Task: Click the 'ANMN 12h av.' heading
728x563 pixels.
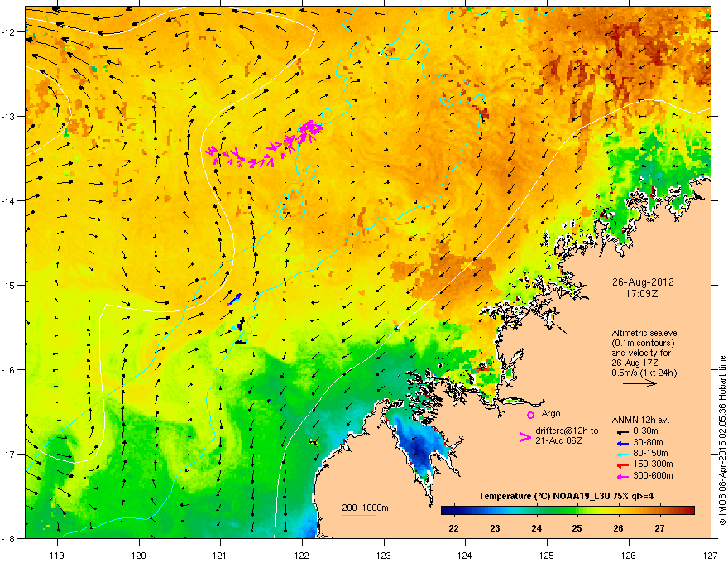Action: [640, 420]
